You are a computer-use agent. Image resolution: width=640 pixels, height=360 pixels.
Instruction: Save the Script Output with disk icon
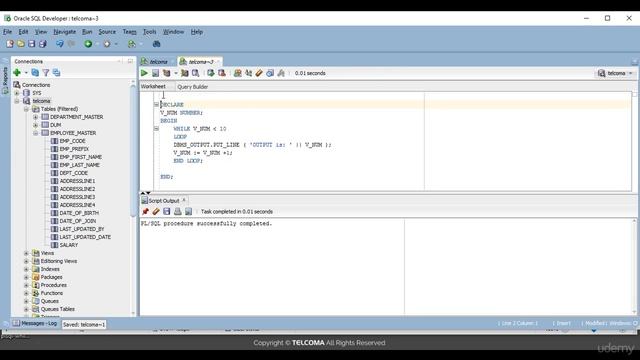[167, 211]
